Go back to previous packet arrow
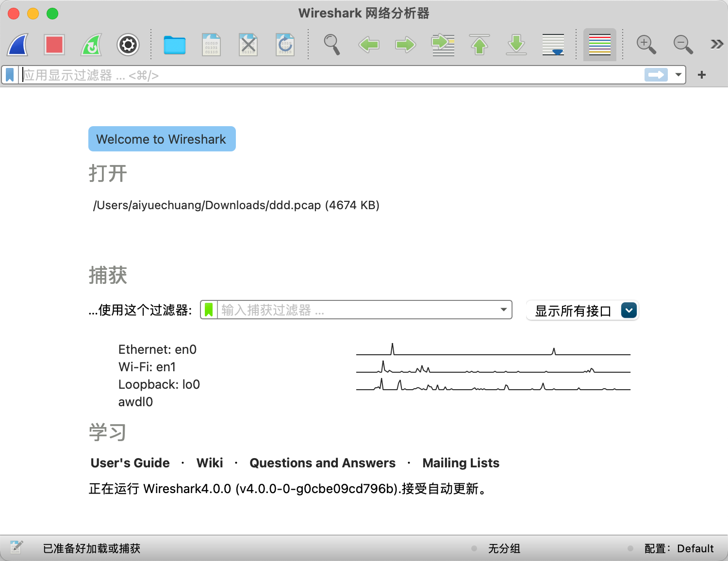 (x=369, y=45)
